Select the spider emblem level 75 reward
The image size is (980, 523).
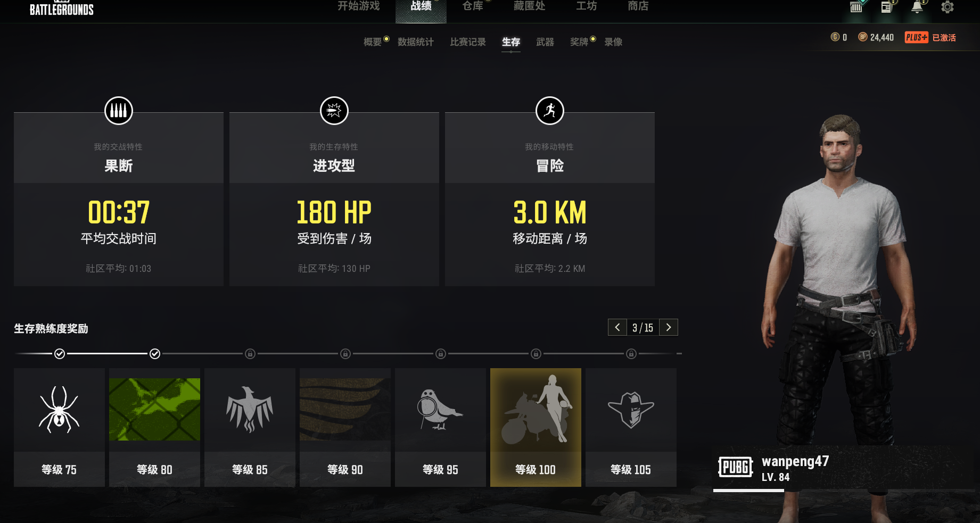coord(59,427)
